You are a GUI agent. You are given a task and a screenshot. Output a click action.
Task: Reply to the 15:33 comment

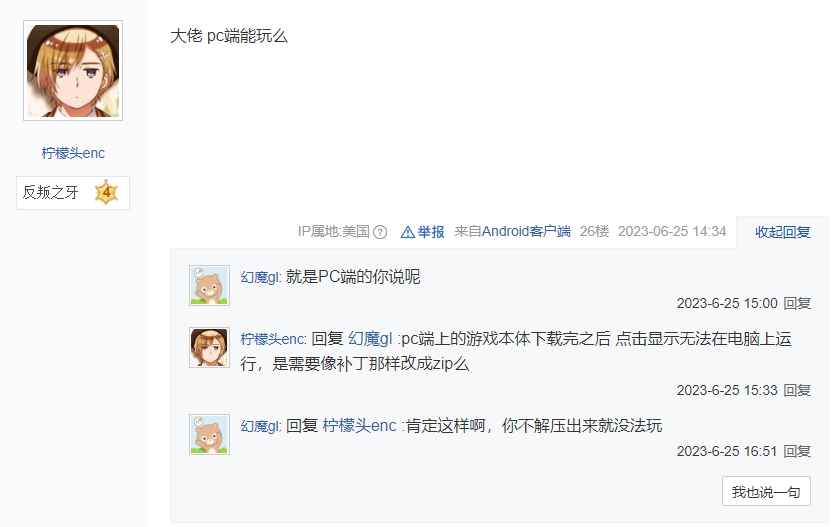[797, 390]
